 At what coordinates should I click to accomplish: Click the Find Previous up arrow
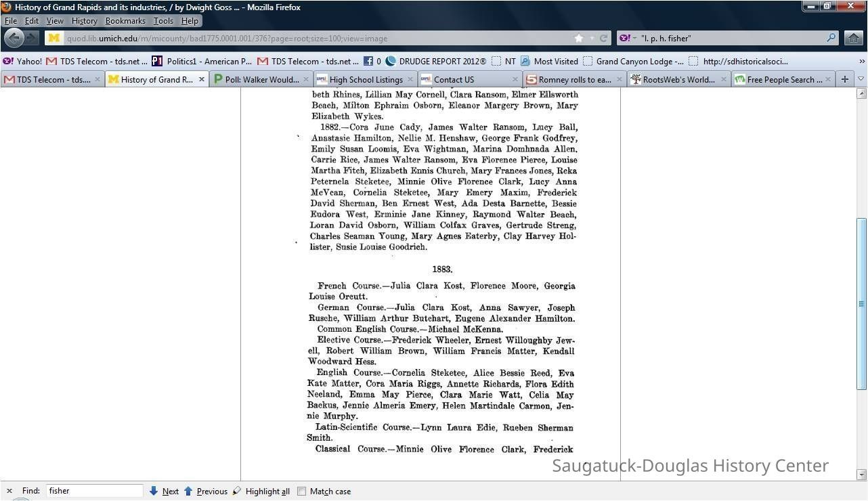(188, 491)
